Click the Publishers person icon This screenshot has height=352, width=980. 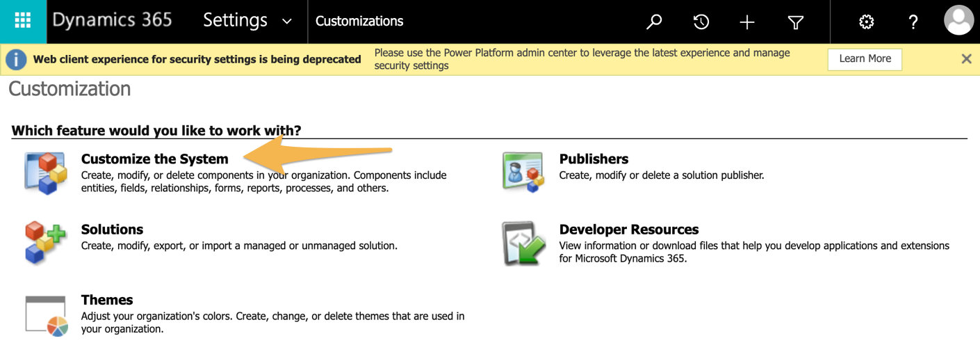tap(523, 172)
